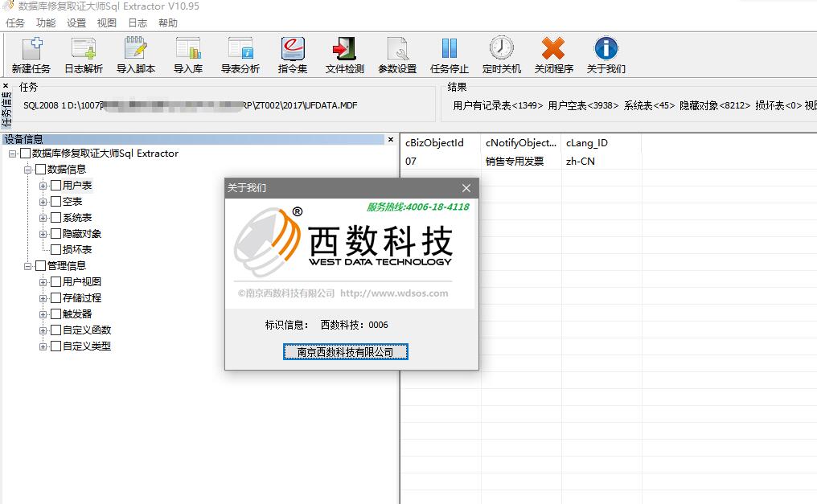The width and height of the screenshot is (817, 504).
Task: Click the cLang_ID column header
Action: click(x=601, y=142)
